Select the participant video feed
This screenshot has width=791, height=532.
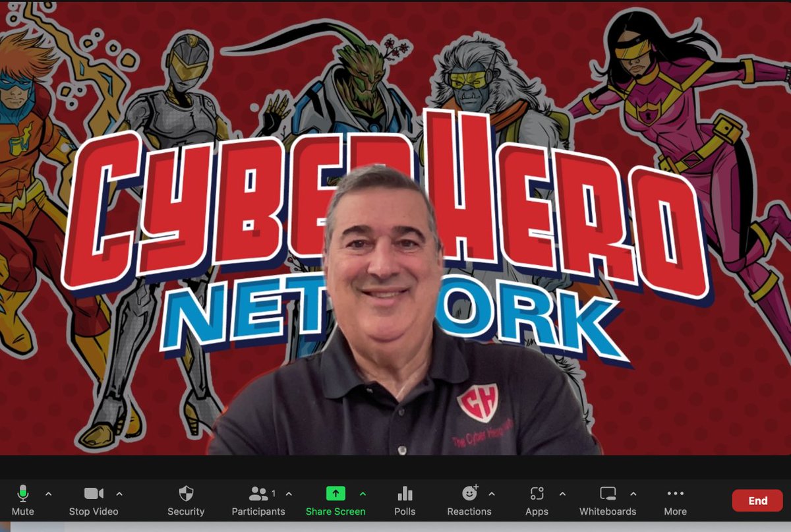coord(395,228)
